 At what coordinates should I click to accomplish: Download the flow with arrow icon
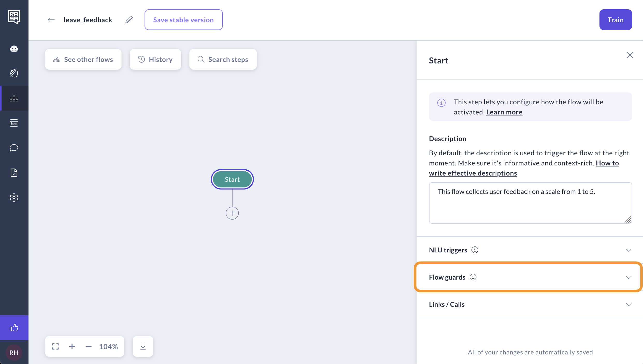click(x=143, y=346)
